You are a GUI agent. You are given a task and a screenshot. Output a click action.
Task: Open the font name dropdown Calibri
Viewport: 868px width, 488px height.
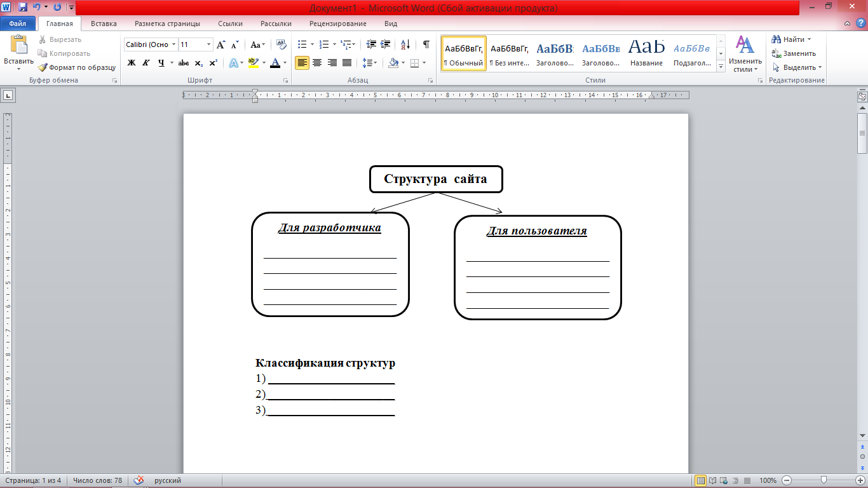point(174,44)
